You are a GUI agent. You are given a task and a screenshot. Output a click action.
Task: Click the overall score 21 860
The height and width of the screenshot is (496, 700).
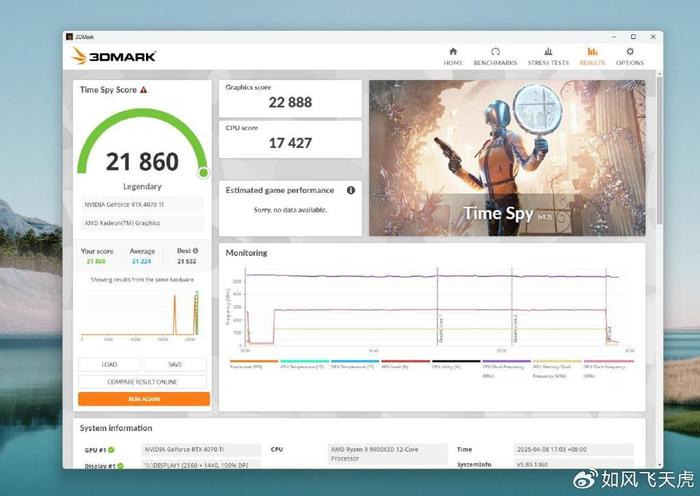pos(142,162)
